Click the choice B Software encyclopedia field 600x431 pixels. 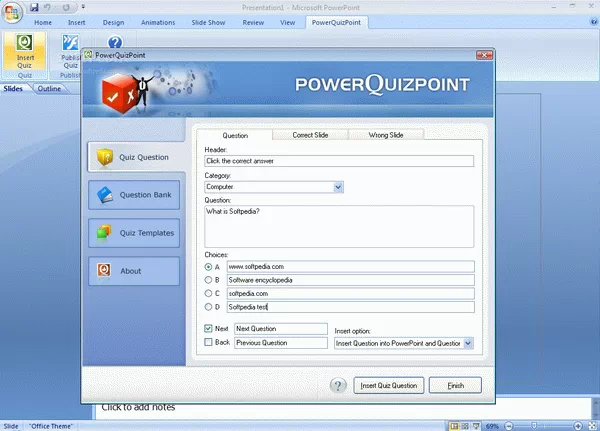pos(351,280)
